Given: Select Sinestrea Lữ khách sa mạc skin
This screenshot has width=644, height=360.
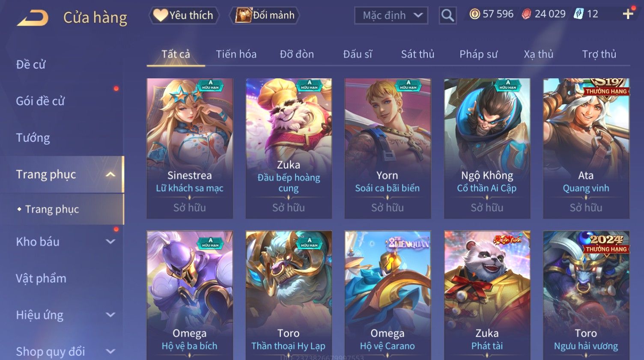Looking at the screenshot, I should tap(190, 148).
